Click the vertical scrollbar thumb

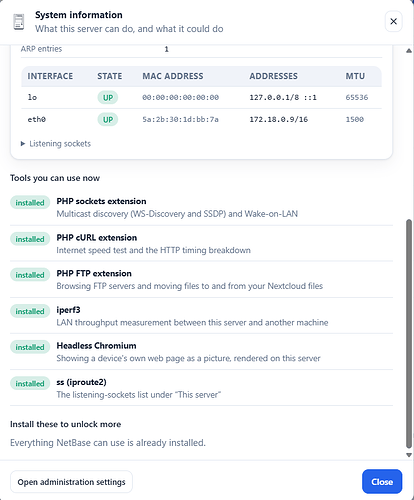click(409, 334)
